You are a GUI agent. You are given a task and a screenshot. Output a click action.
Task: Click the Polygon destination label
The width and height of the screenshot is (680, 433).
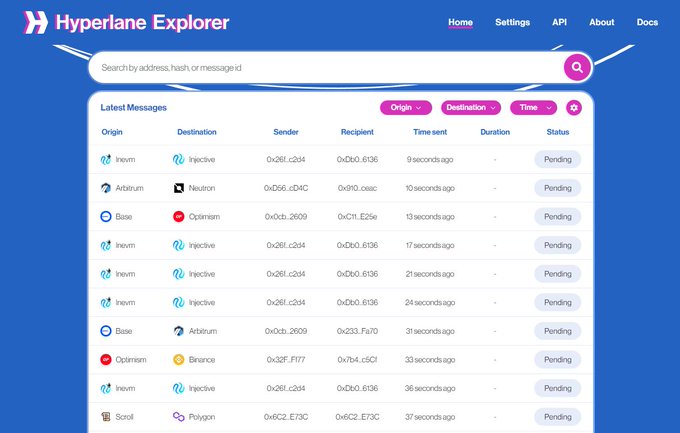tap(202, 417)
